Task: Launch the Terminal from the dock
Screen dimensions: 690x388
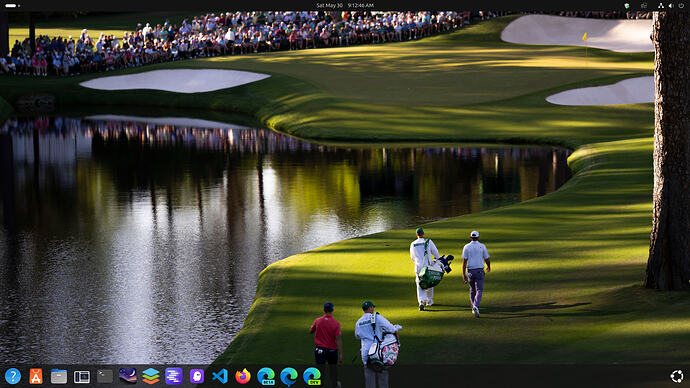Action: (105, 376)
